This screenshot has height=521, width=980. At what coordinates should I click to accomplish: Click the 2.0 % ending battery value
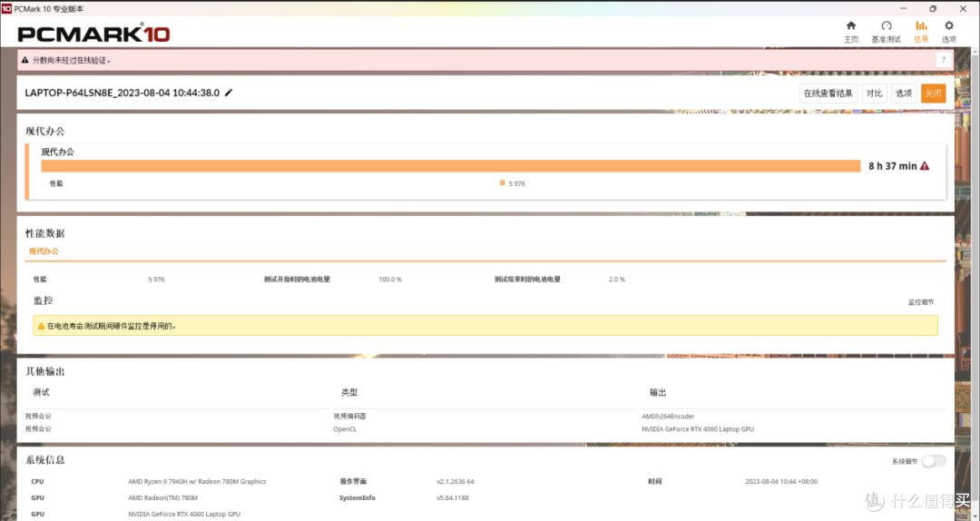(x=617, y=280)
